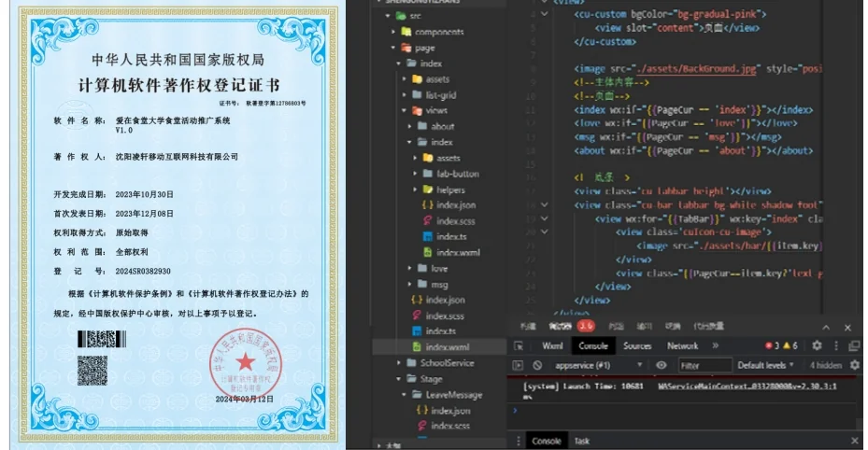868x450 pixels.
Task: Click the console input prompt line
Action: tap(684, 411)
